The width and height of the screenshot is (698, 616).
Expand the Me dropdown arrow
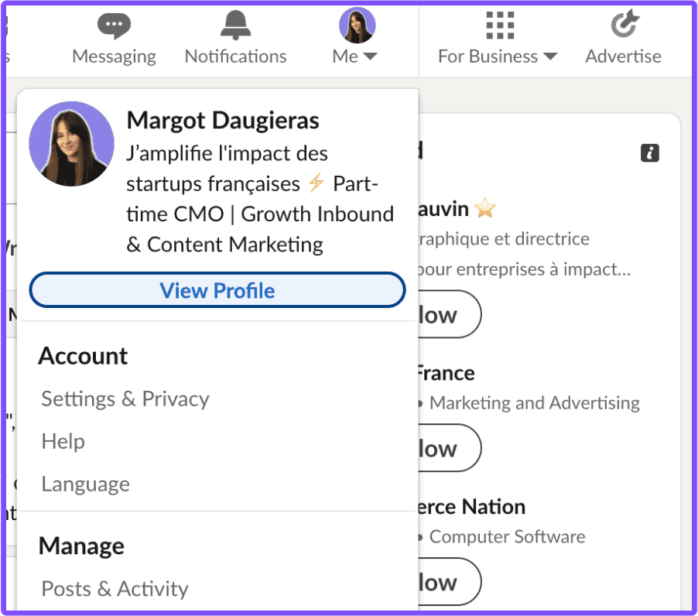click(x=370, y=56)
